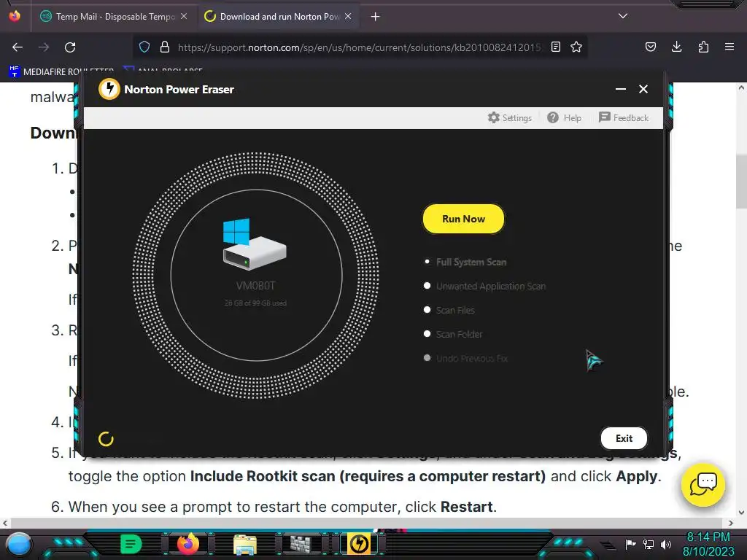
Task: Open tracking protection shield panel
Action: (x=144, y=47)
